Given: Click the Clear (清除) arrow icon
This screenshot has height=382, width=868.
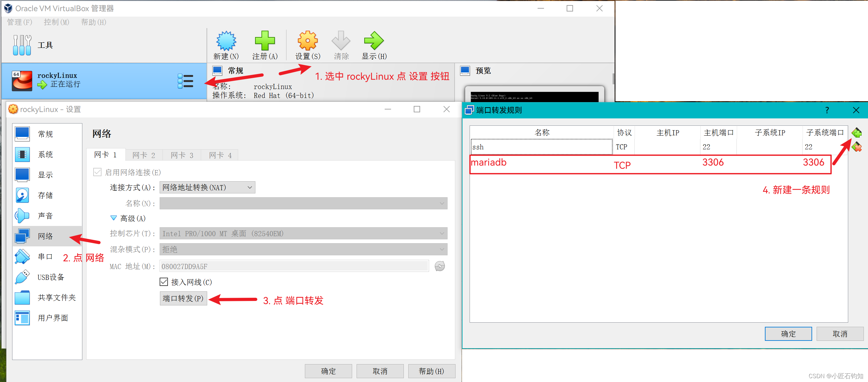Looking at the screenshot, I should [x=341, y=41].
